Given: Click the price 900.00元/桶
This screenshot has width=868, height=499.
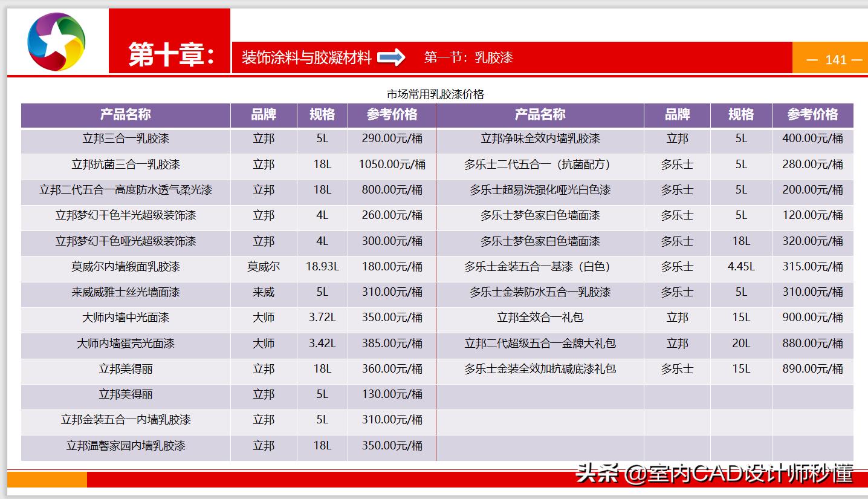Looking at the screenshot, I should [x=812, y=317].
